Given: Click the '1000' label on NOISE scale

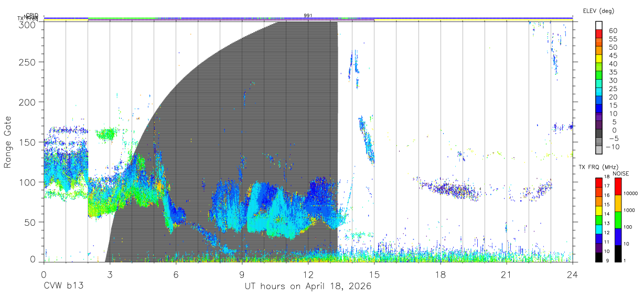Looking at the screenshot, I should point(630,211).
